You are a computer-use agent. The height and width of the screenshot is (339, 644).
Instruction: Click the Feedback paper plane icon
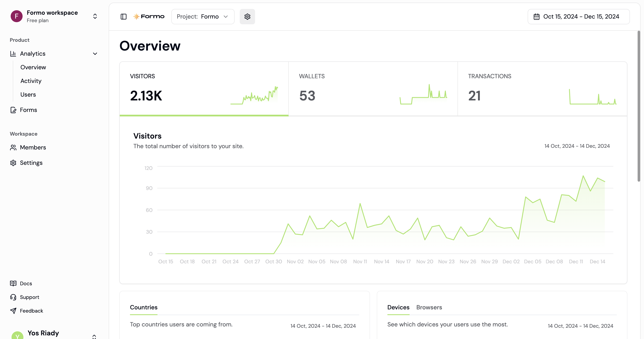pyautogui.click(x=13, y=310)
